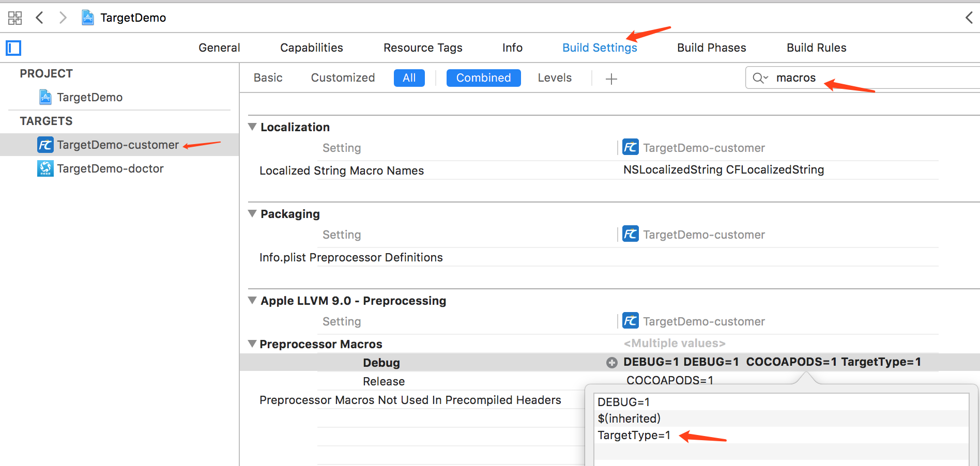Click the <Multiple values> placeholder

point(675,343)
